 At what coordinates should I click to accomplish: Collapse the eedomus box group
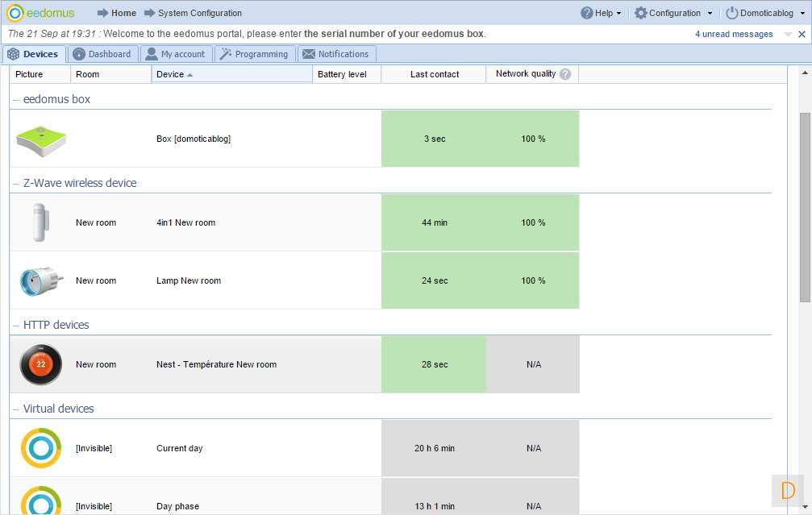[x=16, y=99]
